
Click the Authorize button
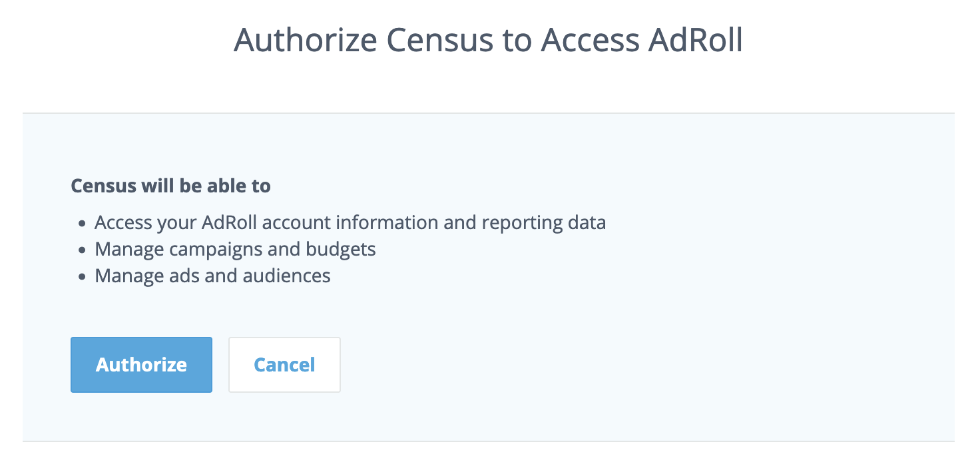click(x=141, y=365)
